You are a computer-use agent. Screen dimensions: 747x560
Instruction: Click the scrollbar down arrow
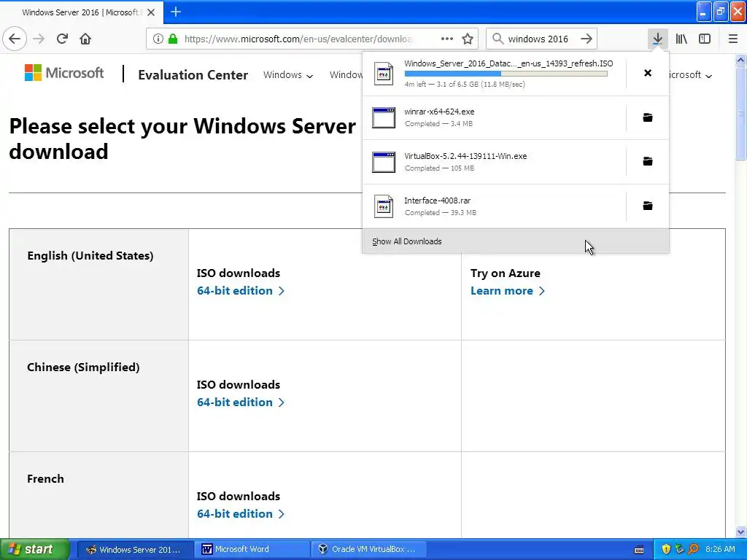(x=740, y=532)
